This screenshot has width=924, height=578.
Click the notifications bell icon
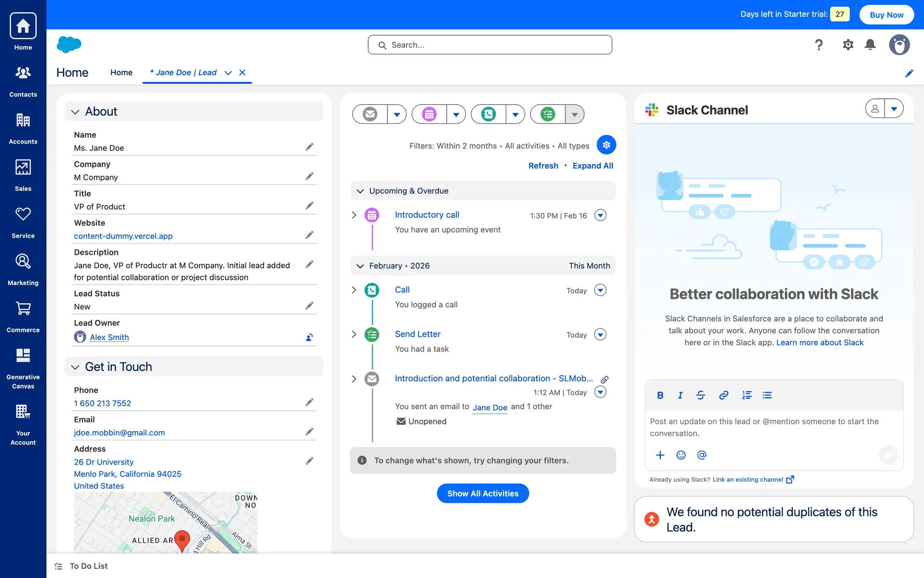tap(870, 45)
